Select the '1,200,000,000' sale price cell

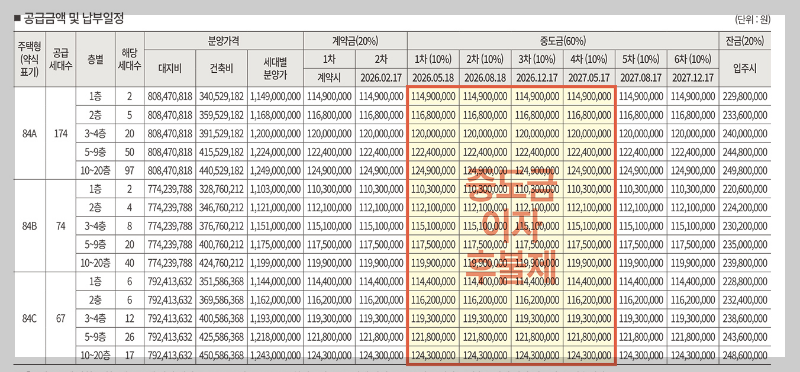275,134
